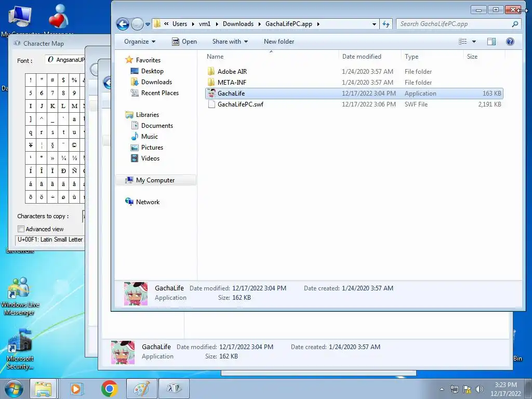Select the § character in Character Map
532x399 pixels.
pyautogui.click(x=52, y=145)
